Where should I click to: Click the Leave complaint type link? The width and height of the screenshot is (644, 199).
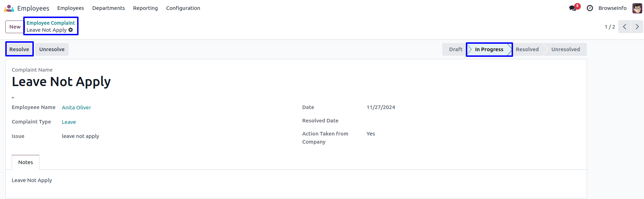tap(69, 122)
